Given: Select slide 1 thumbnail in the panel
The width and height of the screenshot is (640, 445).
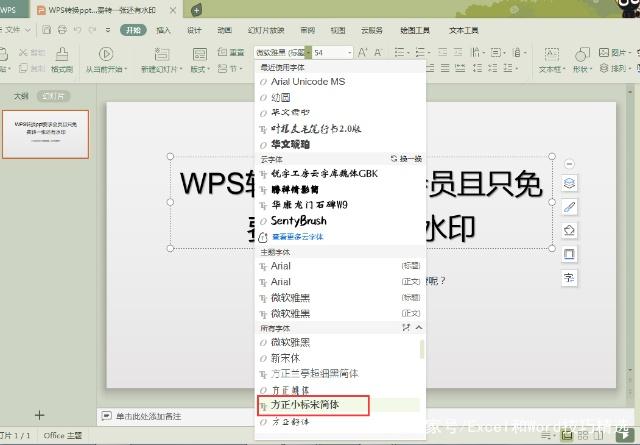Looking at the screenshot, I should pyautogui.click(x=45, y=134).
